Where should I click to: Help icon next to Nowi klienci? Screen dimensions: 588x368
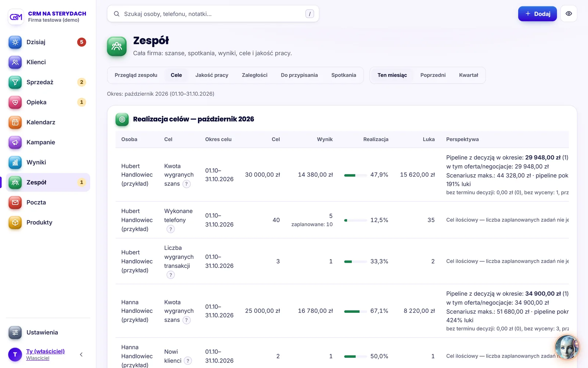tap(188, 361)
